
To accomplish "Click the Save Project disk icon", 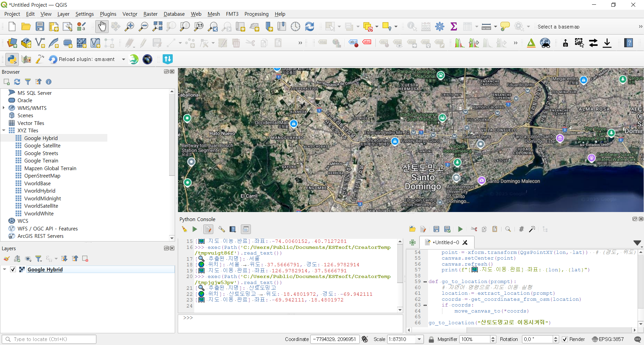I will click(x=40, y=26).
